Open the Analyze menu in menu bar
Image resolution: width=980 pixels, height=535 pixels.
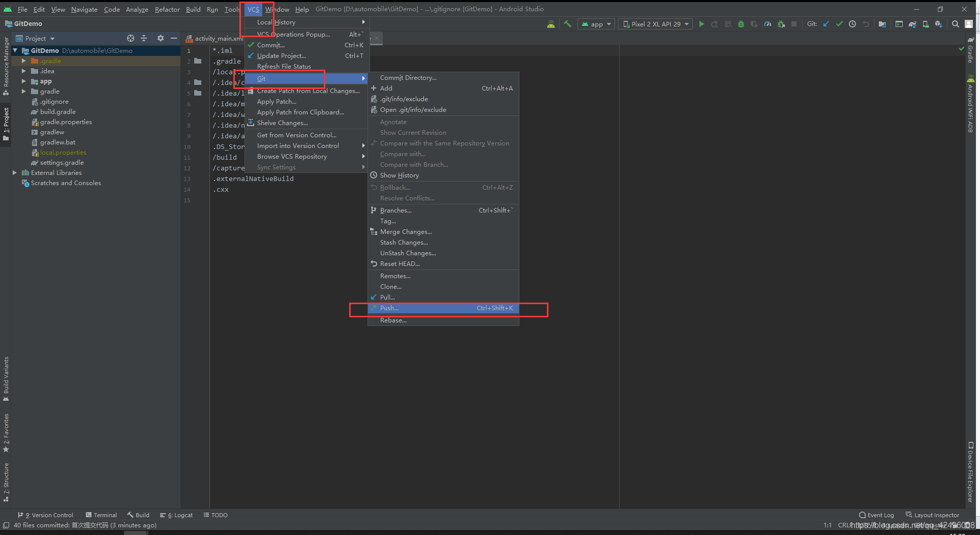[x=137, y=9]
